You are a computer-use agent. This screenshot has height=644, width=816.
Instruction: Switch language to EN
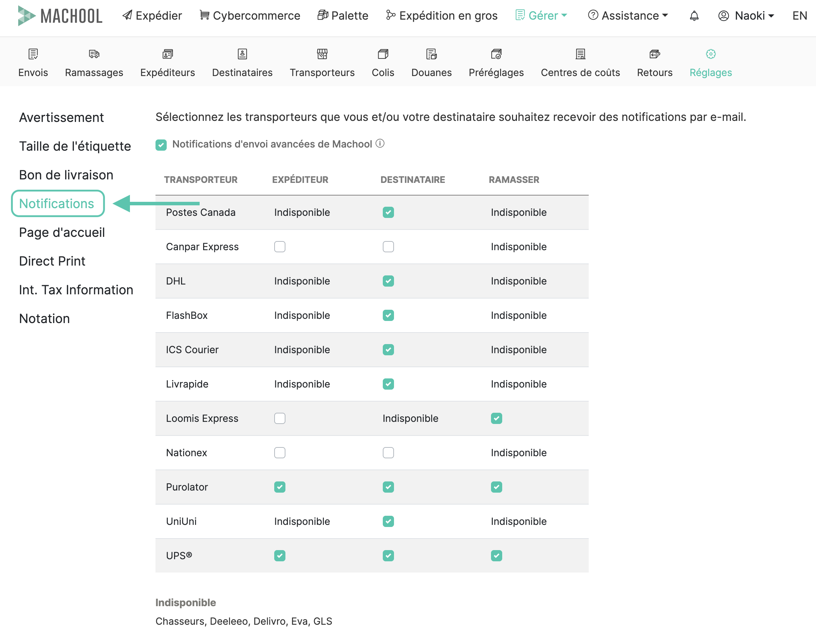(x=800, y=16)
